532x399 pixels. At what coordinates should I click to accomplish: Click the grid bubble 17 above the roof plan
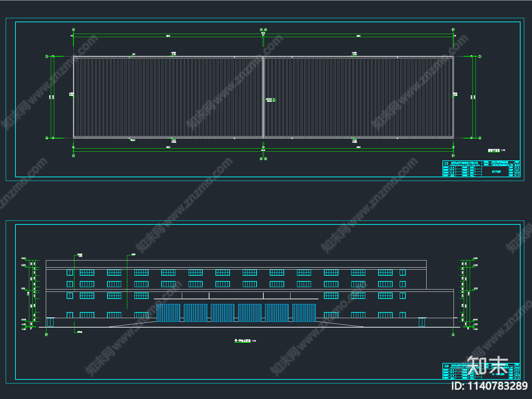[453, 30]
